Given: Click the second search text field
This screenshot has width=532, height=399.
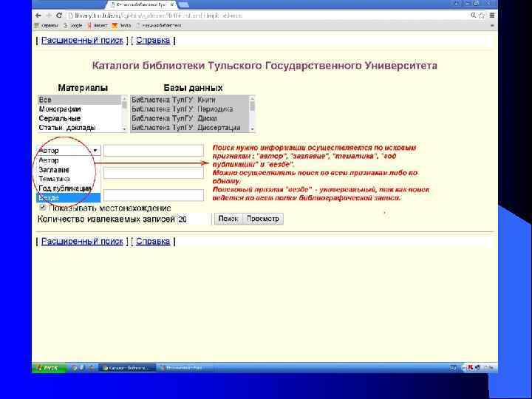Looking at the screenshot, I should click(154, 173).
